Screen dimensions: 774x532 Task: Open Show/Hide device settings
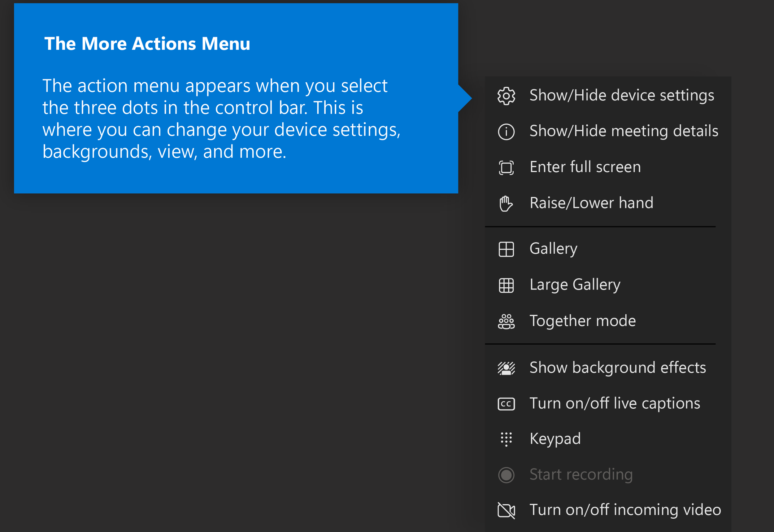[x=621, y=96]
